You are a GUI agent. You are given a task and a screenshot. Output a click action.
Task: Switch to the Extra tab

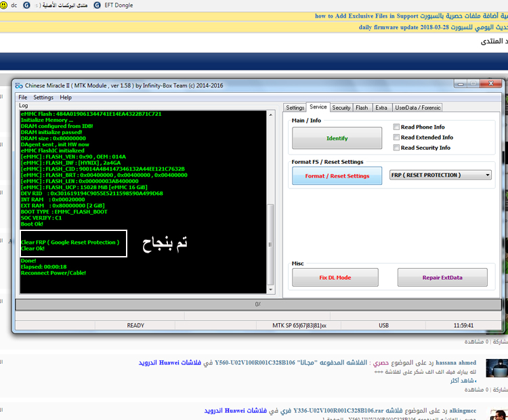pos(381,108)
